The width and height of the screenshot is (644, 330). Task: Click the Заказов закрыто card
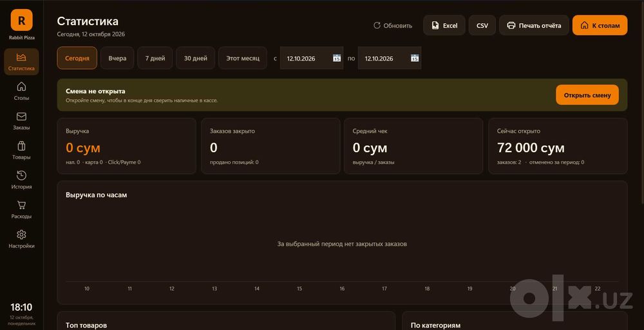point(270,146)
